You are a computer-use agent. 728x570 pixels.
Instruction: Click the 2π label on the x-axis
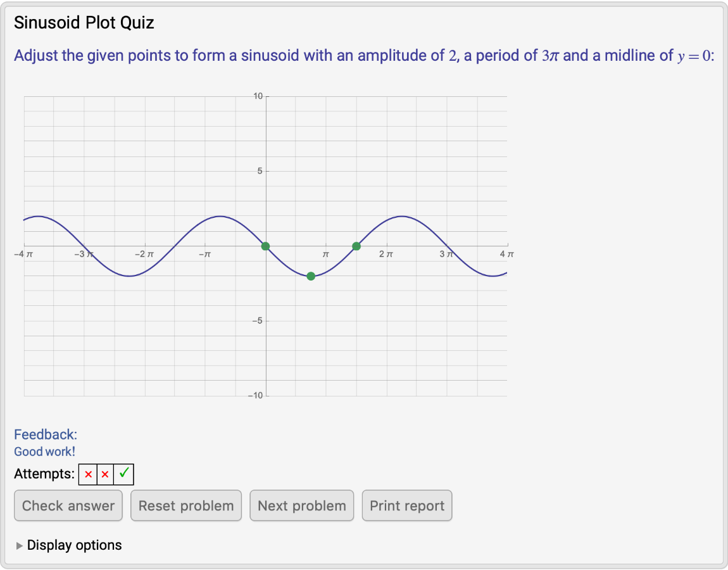click(x=386, y=255)
